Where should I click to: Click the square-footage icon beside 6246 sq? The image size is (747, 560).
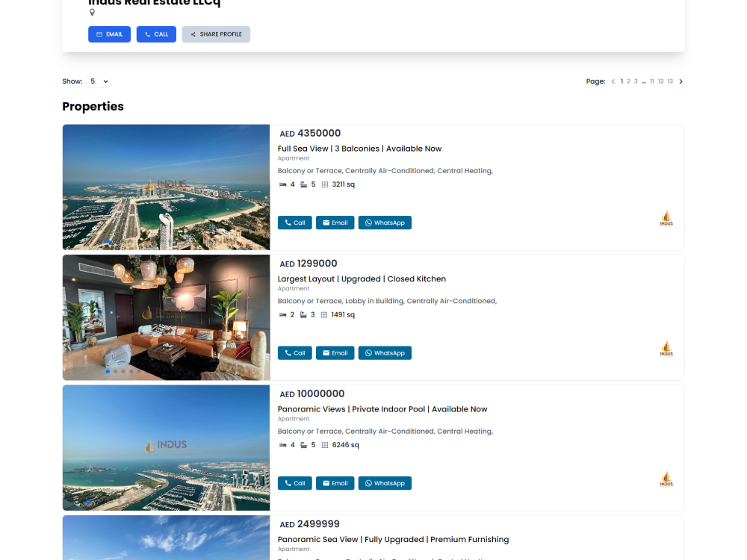point(324,444)
